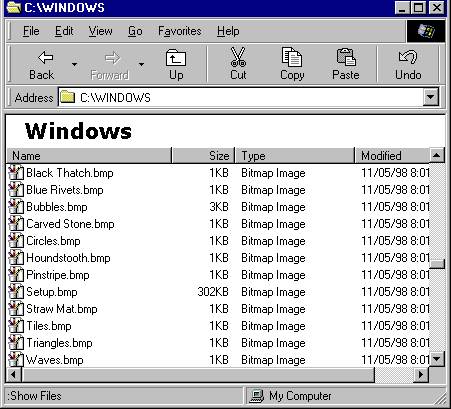Click the Windows flag logo icon
451x409 pixels.
point(426,31)
